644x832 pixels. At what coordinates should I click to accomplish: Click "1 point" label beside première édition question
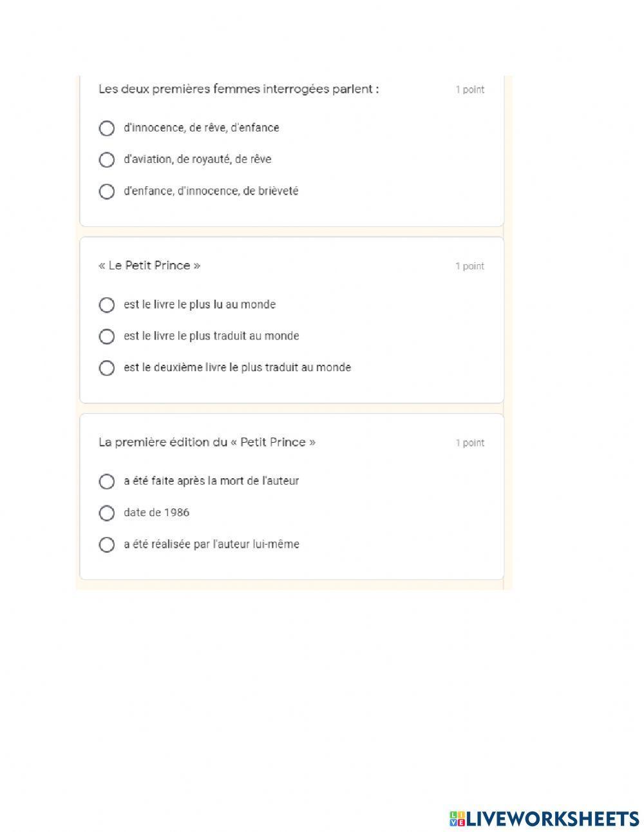coord(470,443)
